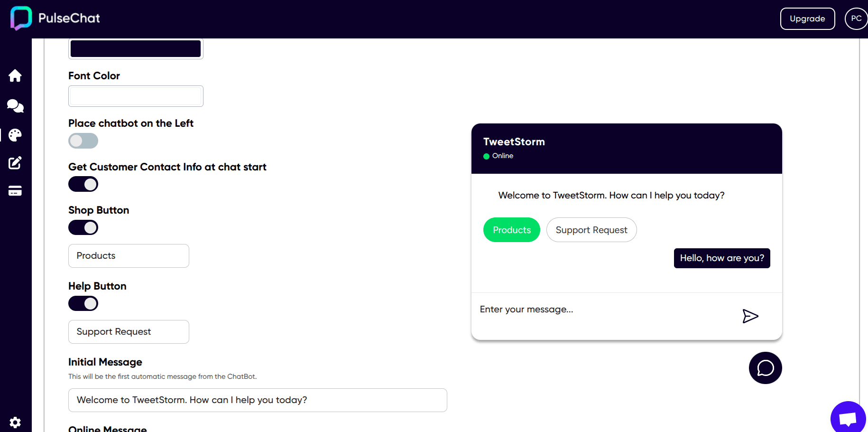This screenshot has height=432, width=868.
Task: Click the send message arrow in chat preview
Action: [x=750, y=316]
